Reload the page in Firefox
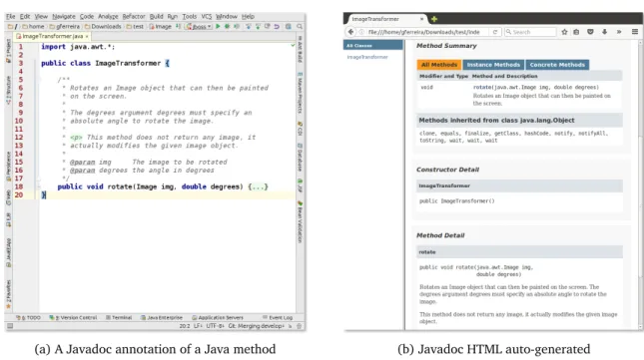 495,32
